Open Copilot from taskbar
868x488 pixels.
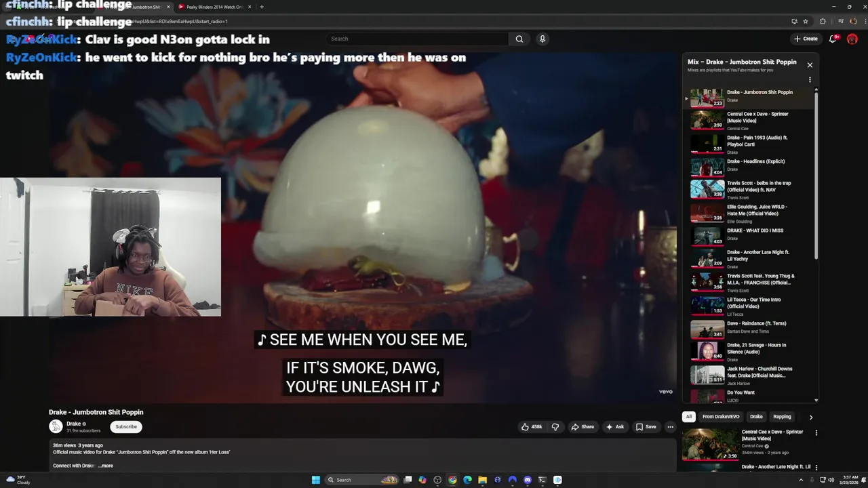click(x=422, y=480)
